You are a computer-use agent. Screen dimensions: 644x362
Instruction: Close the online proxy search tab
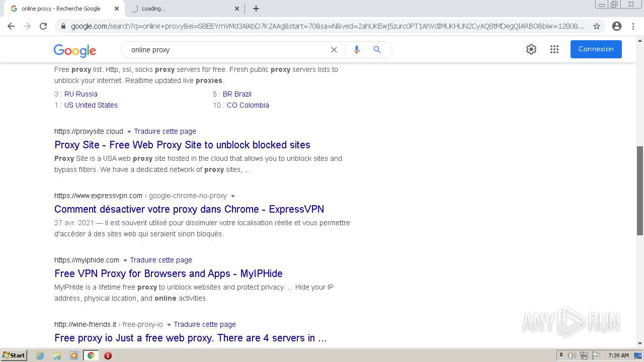click(116, 9)
